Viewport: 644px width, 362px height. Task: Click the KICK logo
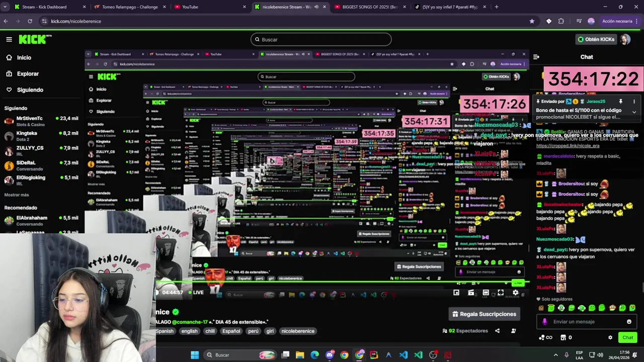pyautogui.click(x=35, y=39)
